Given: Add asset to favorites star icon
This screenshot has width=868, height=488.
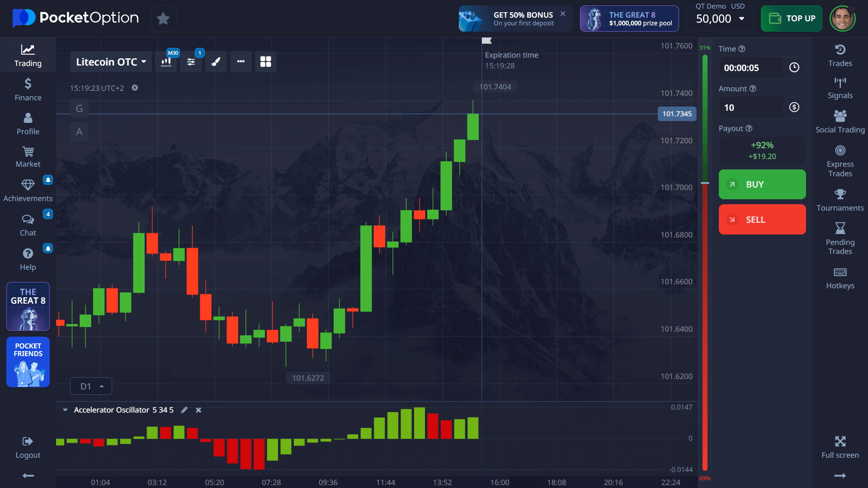Looking at the screenshot, I should pyautogui.click(x=163, y=19).
